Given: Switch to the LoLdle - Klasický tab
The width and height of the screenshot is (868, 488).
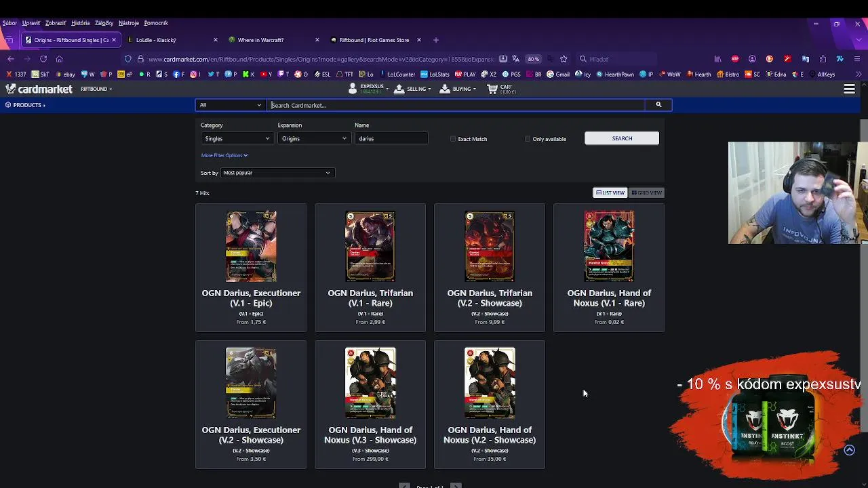Looking at the screenshot, I should [172, 40].
